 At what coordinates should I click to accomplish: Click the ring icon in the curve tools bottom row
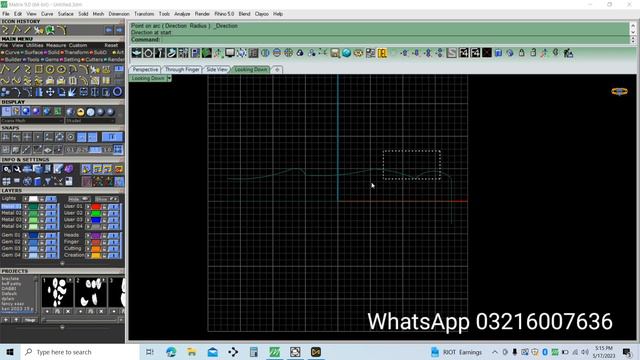click(x=117, y=92)
